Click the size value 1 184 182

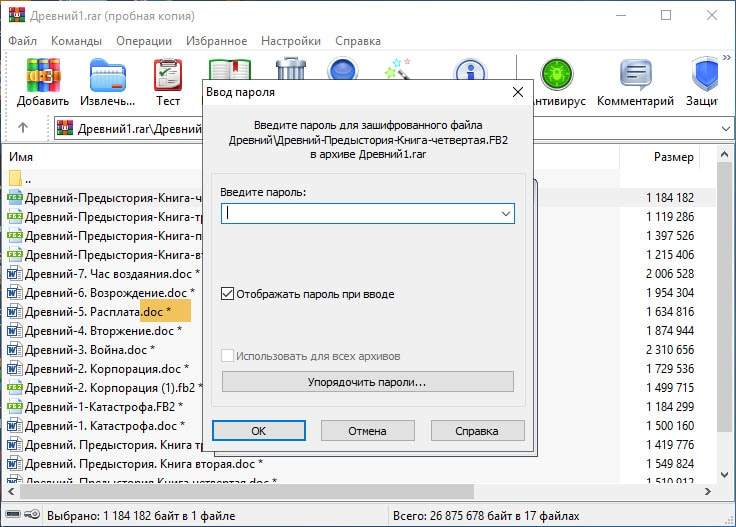tap(670, 198)
